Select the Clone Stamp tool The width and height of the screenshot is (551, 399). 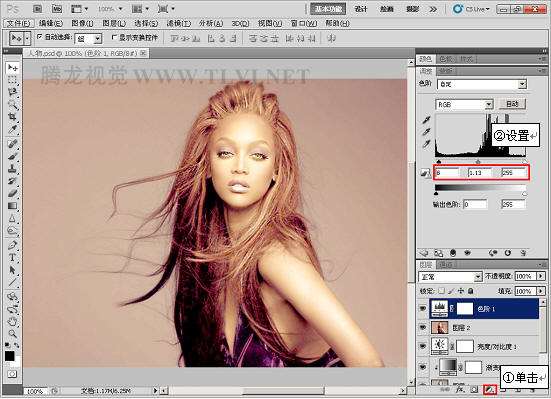click(13, 168)
